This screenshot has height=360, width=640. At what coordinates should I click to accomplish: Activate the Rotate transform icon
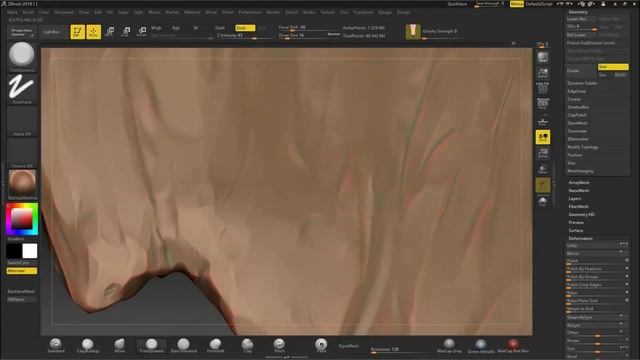[x=142, y=32]
